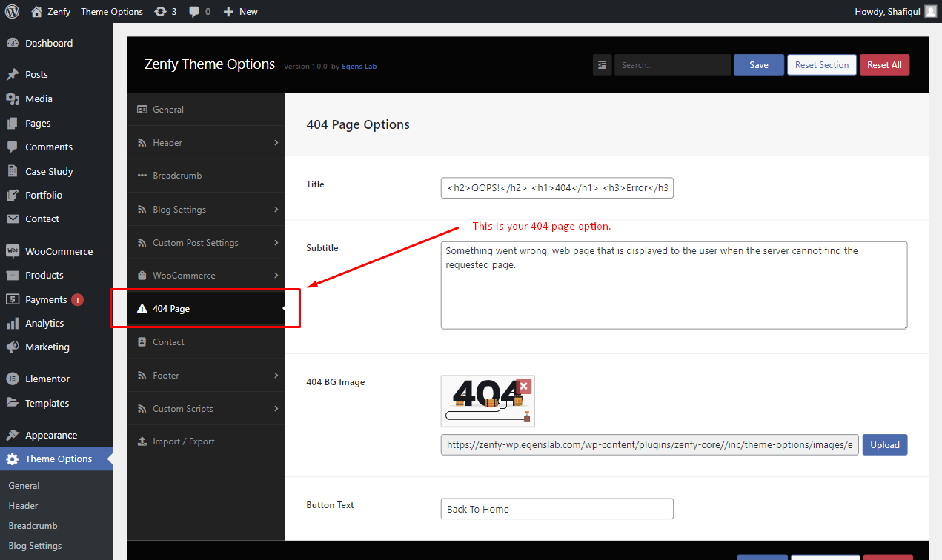Click the updates icon showing 3
The image size is (942, 560).
[x=165, y=12]
